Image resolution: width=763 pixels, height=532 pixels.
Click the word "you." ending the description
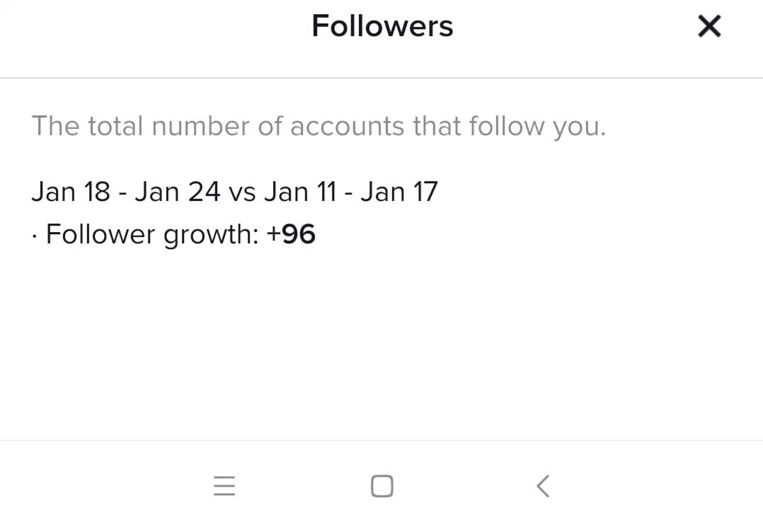pos(579,127)
